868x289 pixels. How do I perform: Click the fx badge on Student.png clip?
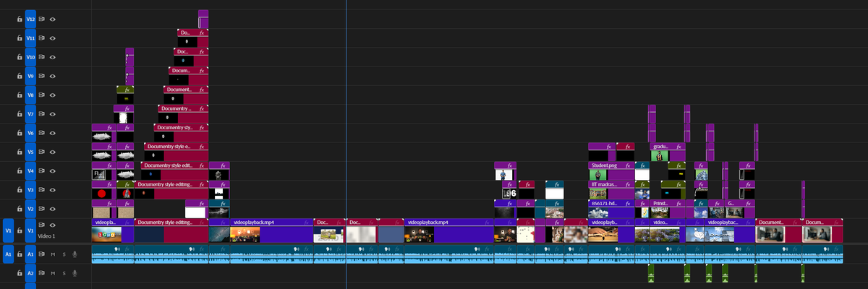[x=628, y=165]
